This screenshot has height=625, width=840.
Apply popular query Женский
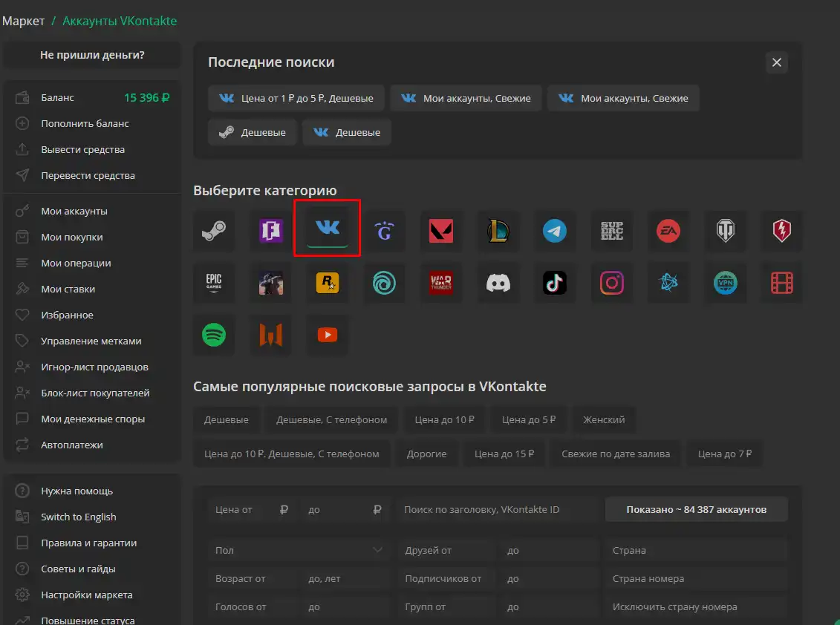coord(604,420)
